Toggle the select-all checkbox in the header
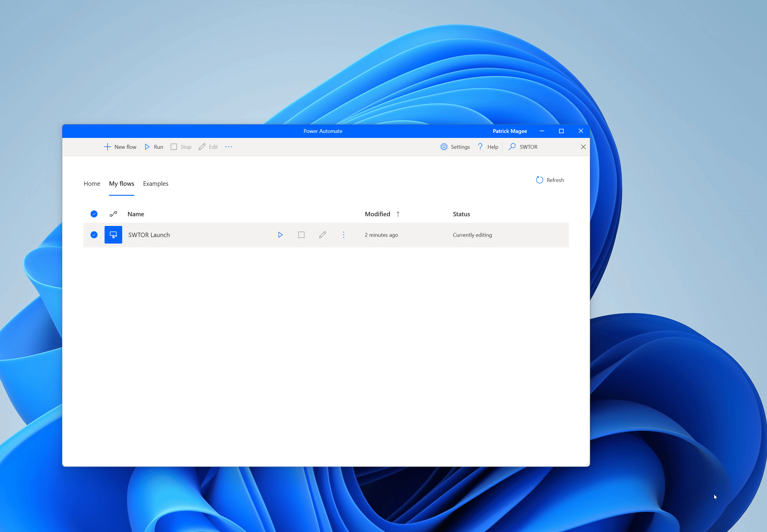This screenshot has height=532, width=767. (x=94, y=214)
